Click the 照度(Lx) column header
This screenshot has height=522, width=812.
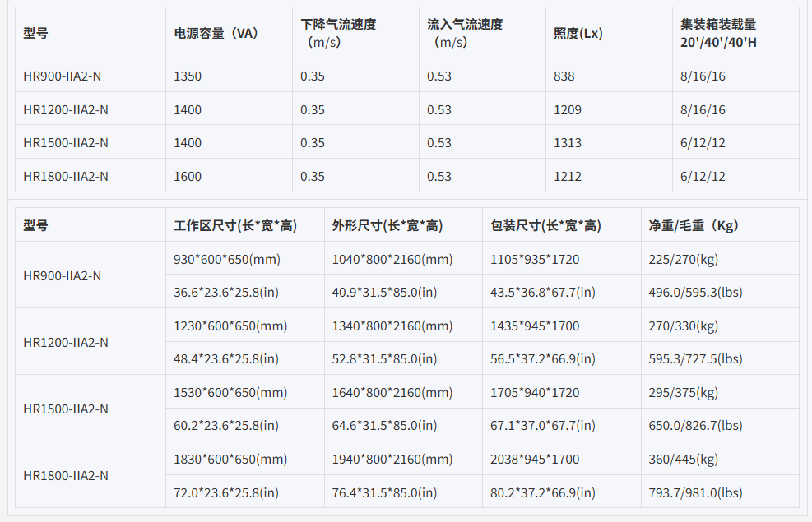tap(578, 33)
